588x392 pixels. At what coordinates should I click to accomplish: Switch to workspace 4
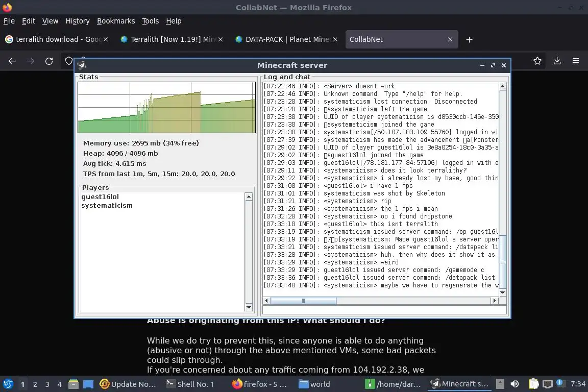60,384
